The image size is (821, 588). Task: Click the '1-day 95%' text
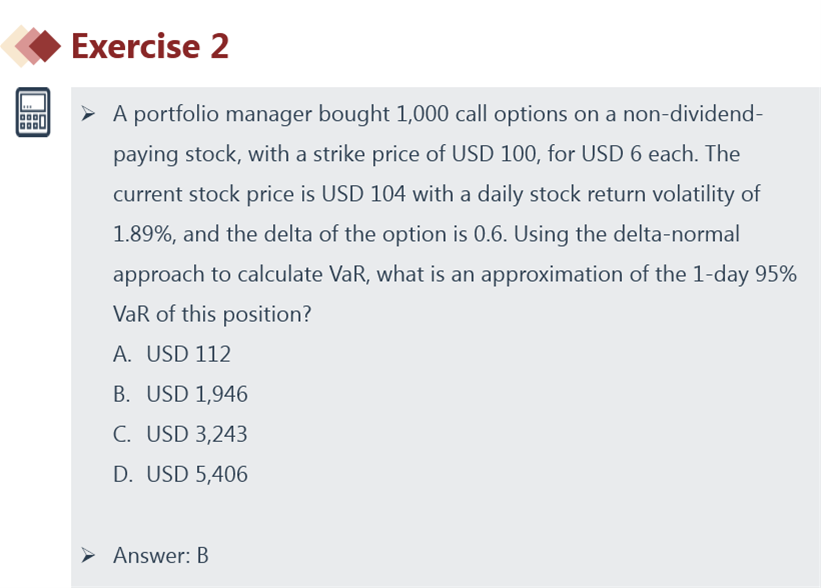point(745,274)
